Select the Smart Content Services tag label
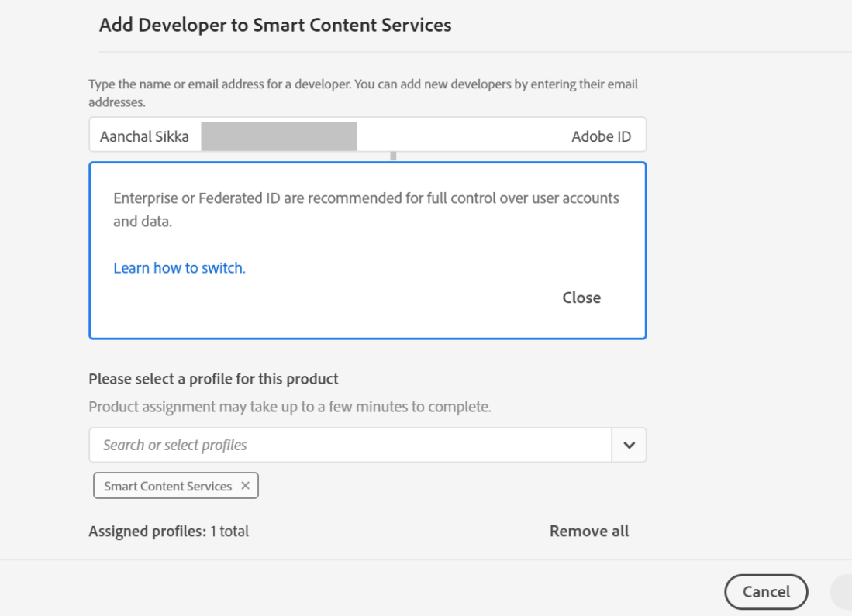The height and width of the screenshot is (616, 852). coord(167,486)
